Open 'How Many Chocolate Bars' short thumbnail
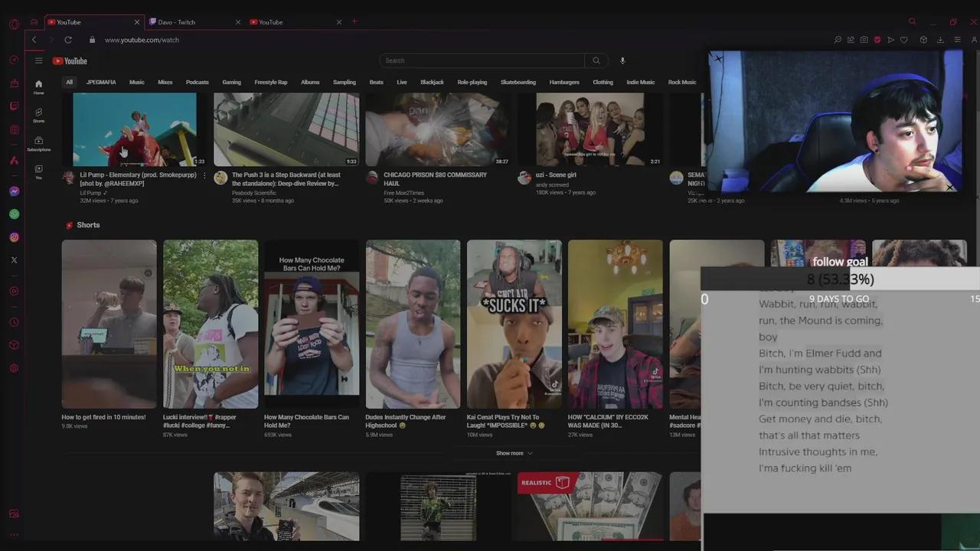 click(x=312, y=324)
